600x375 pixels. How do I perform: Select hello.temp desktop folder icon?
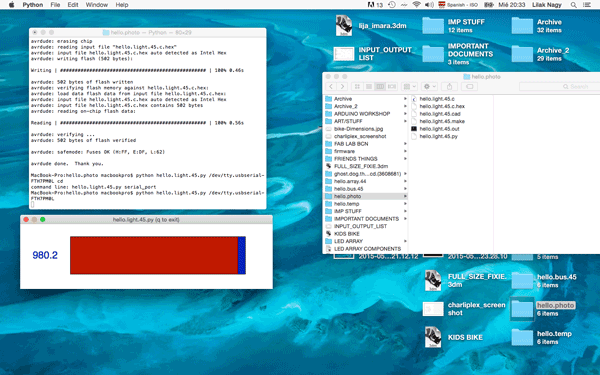coord(522,337)
